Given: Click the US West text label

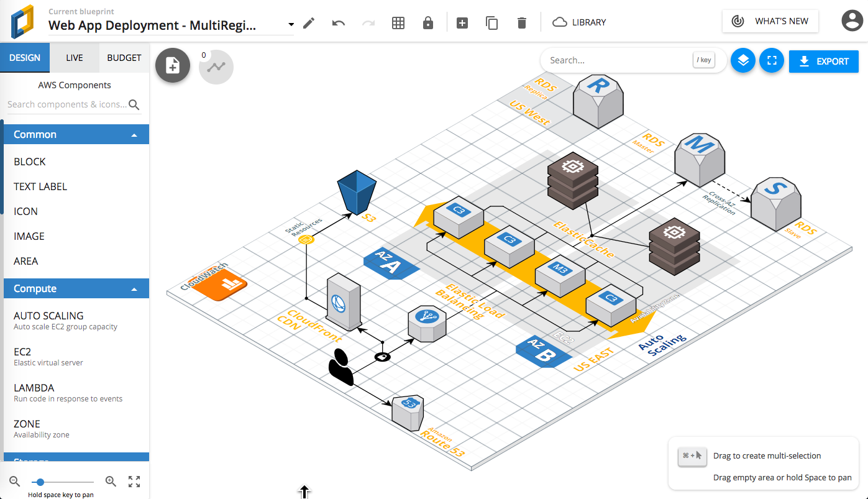Looking at the screenshot, I should (x=530, y=112).
